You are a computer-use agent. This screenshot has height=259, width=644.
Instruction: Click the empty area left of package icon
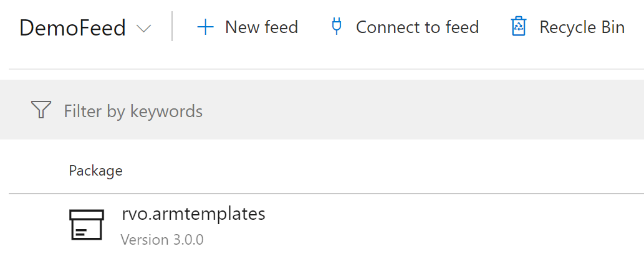[x=34, y=227]
